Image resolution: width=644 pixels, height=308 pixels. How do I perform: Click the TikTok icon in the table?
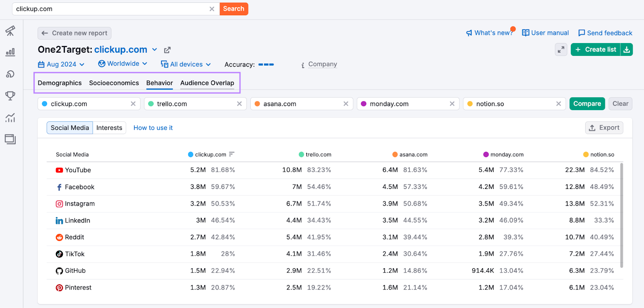pos(59,254)
